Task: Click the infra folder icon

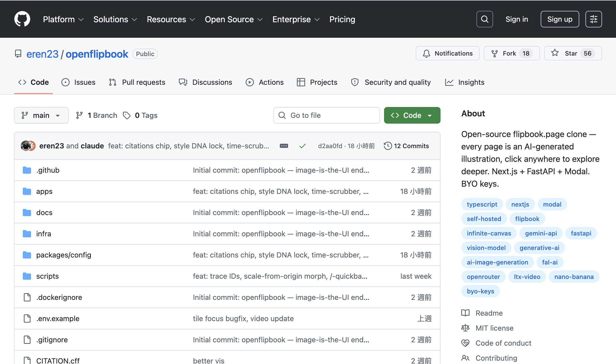Action: coord(27,234)
